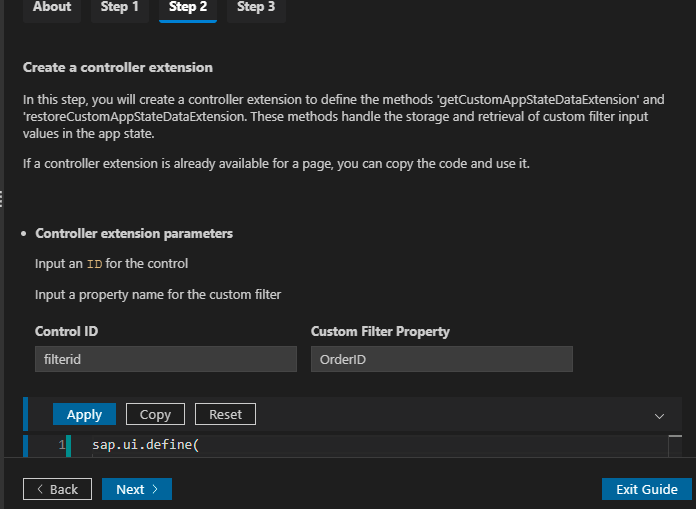Open the About tab

[x=52, y=8]
